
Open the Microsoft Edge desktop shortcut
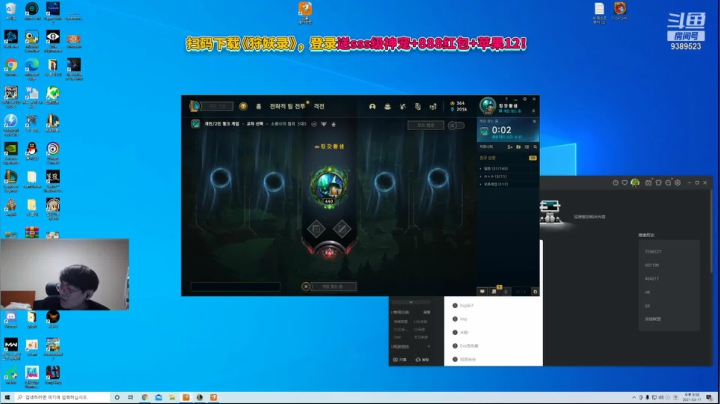point(32,67)
